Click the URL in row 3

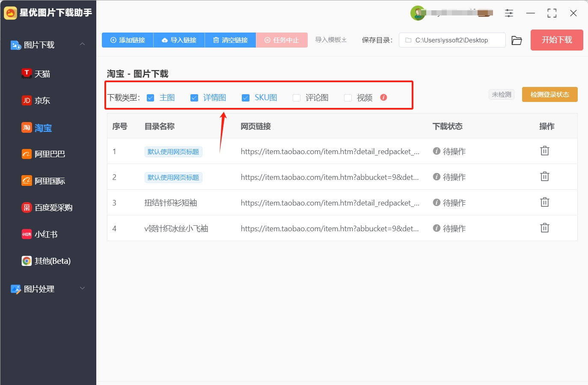[330, 203]
